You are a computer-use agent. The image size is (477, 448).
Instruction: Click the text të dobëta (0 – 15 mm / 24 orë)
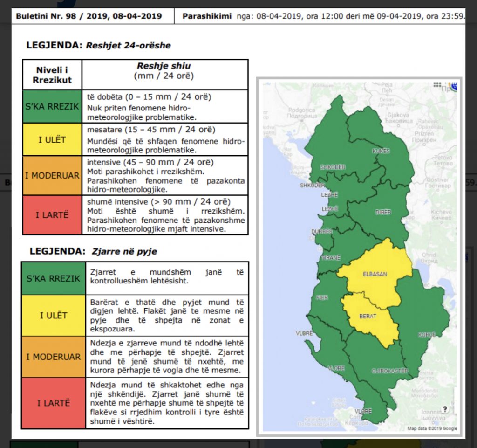149,97
